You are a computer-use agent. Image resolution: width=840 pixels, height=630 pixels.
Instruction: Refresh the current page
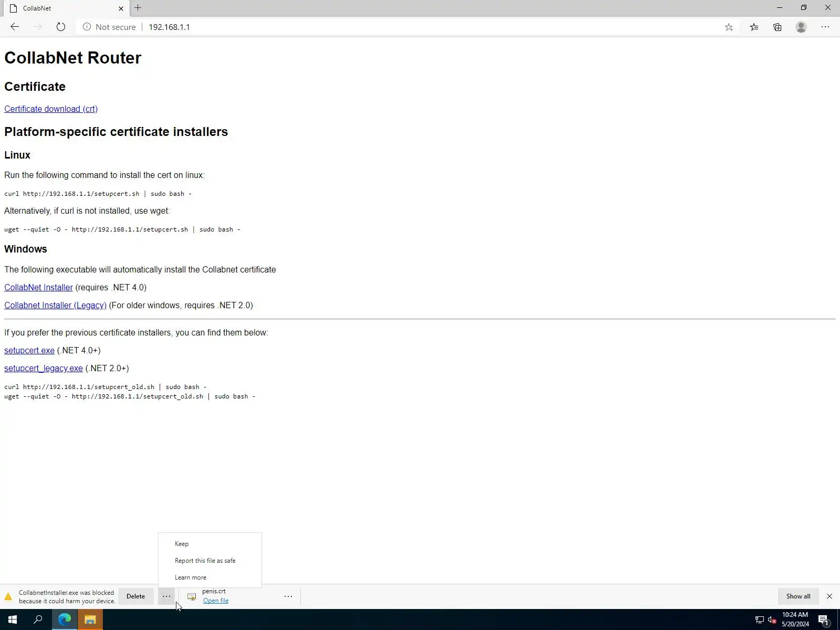[61, 27]
